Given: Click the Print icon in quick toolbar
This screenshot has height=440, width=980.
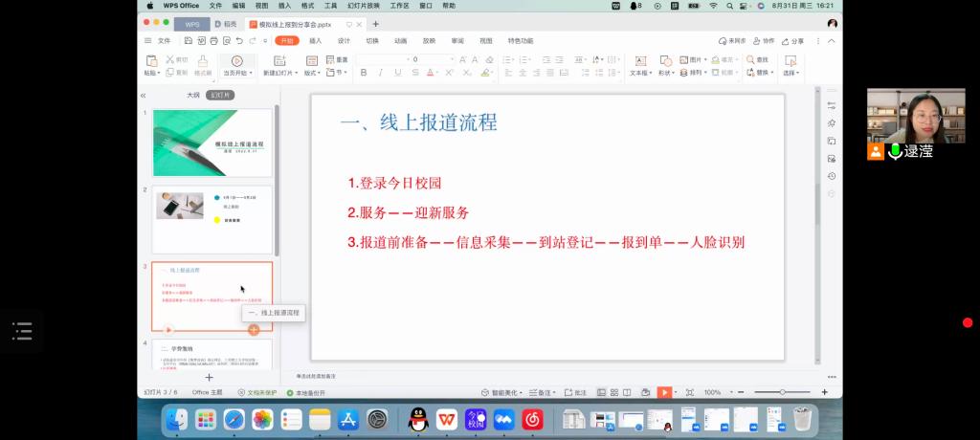Looking at the screenshot, I should [214, 41].
